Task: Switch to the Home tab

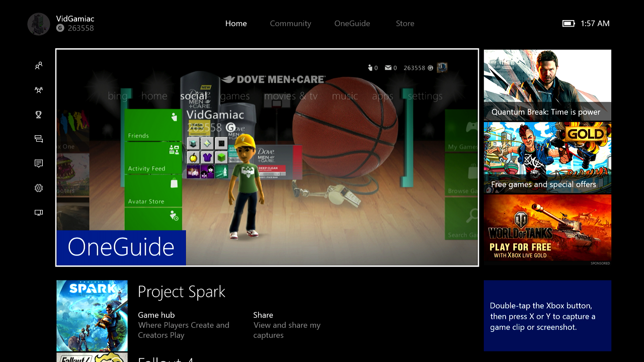Action: (236, 24)
